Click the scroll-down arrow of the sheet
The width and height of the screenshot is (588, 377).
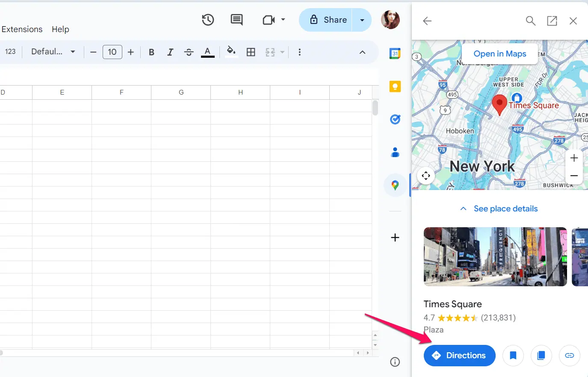375,345
